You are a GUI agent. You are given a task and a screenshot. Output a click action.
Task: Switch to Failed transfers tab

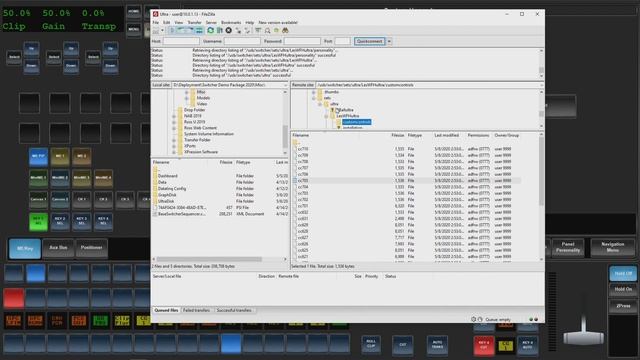196,310
